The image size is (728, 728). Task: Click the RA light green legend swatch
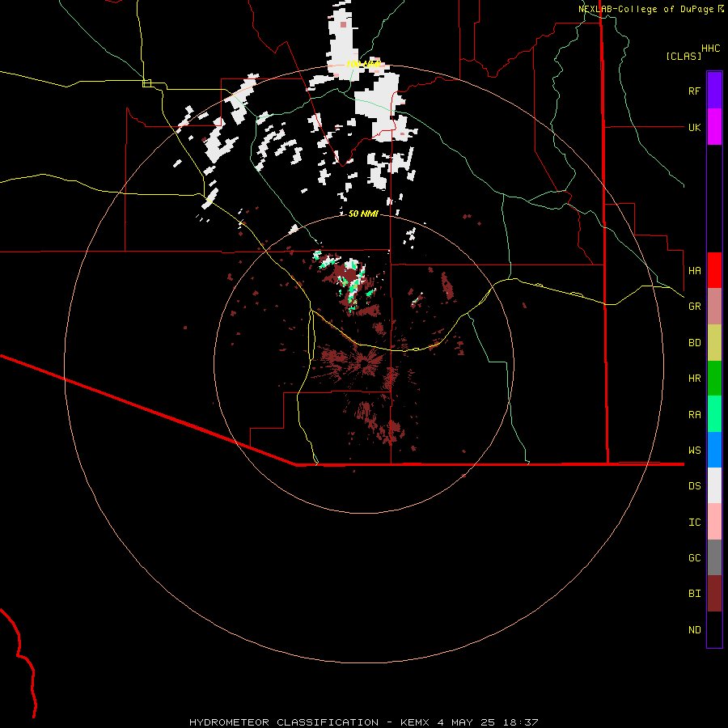(714, 414)
